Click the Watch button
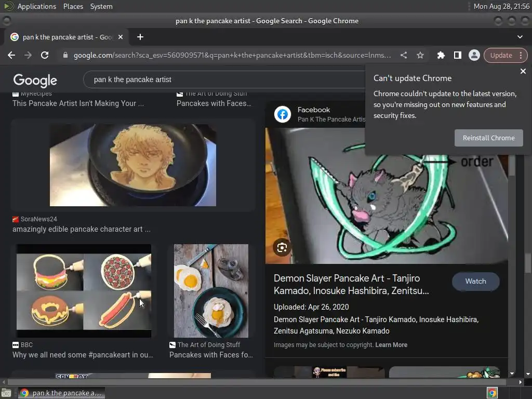 [475, 281]
